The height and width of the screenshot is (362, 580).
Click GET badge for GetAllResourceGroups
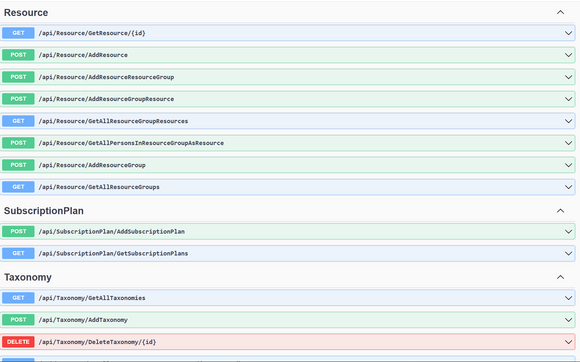(18, 187)
